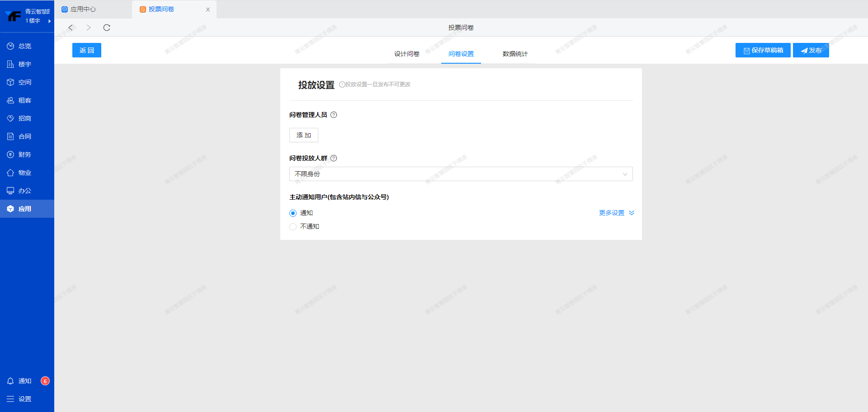Switch to the 设计问卷 tab

coord(406,54)
